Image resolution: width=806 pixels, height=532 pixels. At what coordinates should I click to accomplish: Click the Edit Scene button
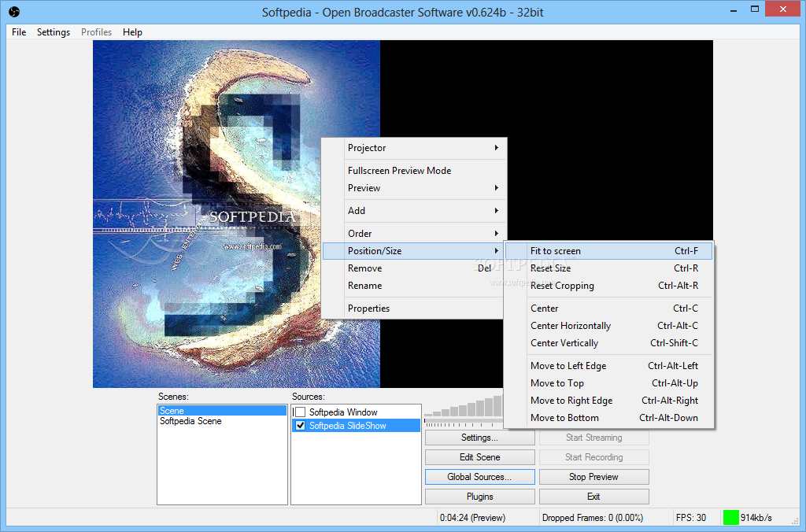479,457
